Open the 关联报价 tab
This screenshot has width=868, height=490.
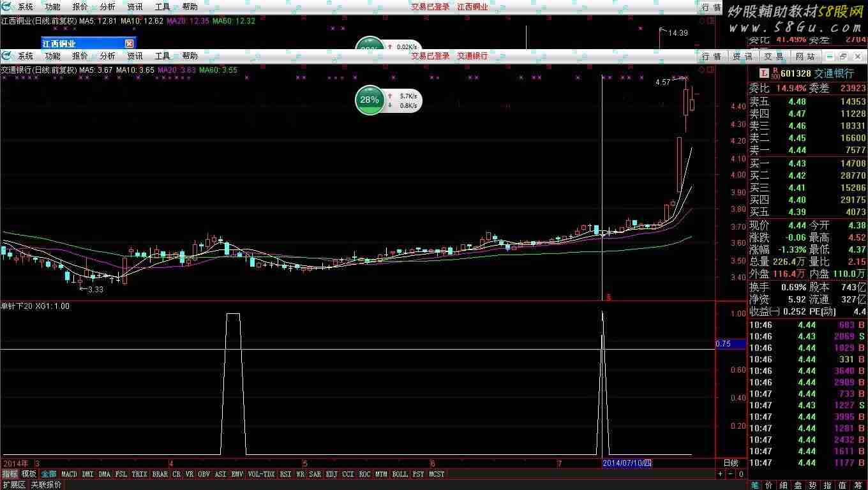pos(47,485)
